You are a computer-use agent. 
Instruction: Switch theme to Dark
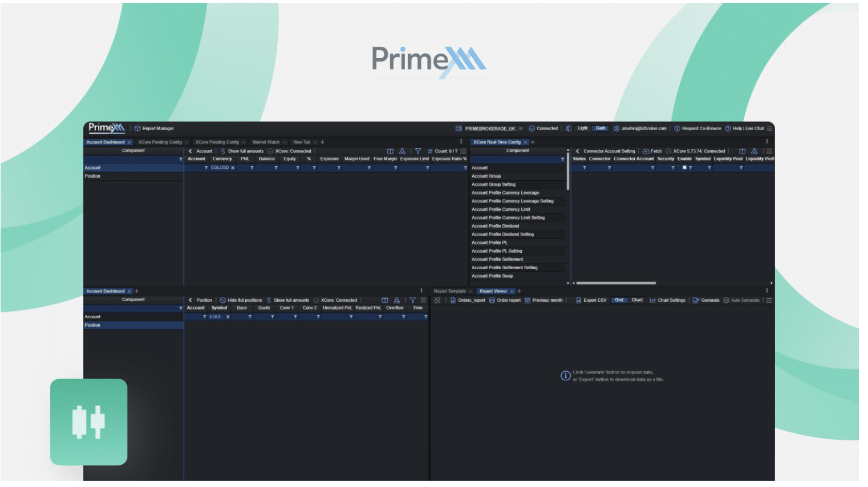pos(601,128)
